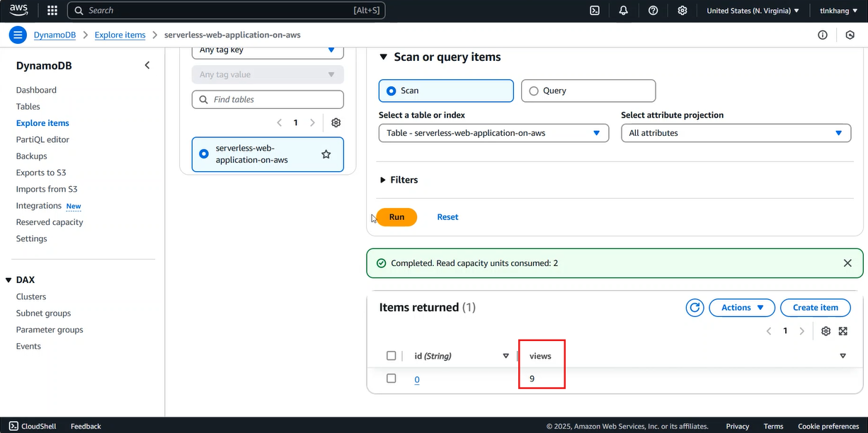
Task: Refresh the items returned list
Action: pyautogui.click(x=695, y=308)
